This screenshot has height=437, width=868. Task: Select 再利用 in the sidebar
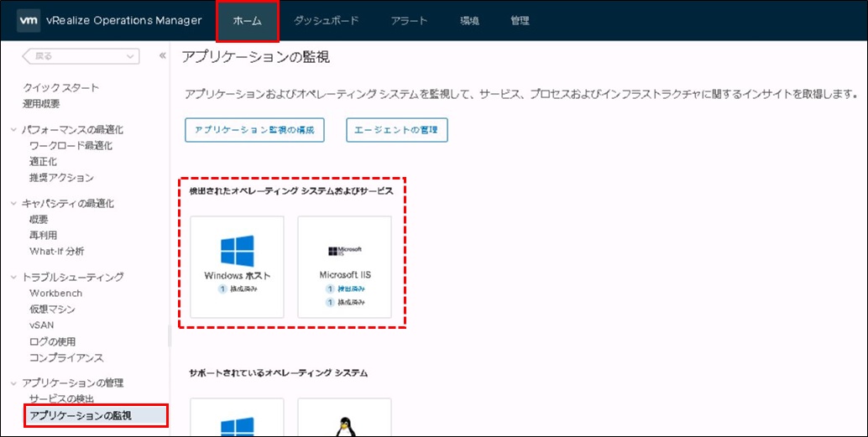tap(43, 236)
